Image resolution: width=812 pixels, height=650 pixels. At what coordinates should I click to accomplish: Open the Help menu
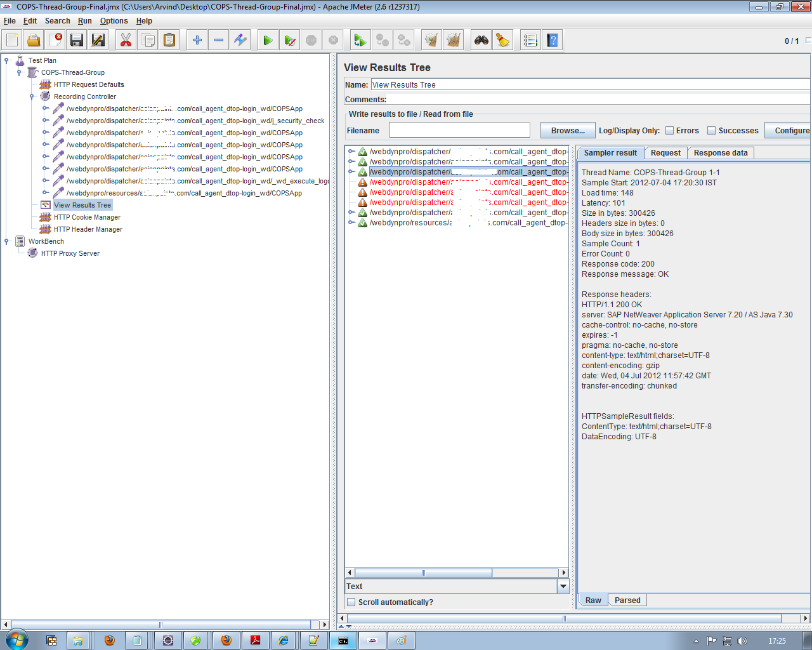(144, 21)
